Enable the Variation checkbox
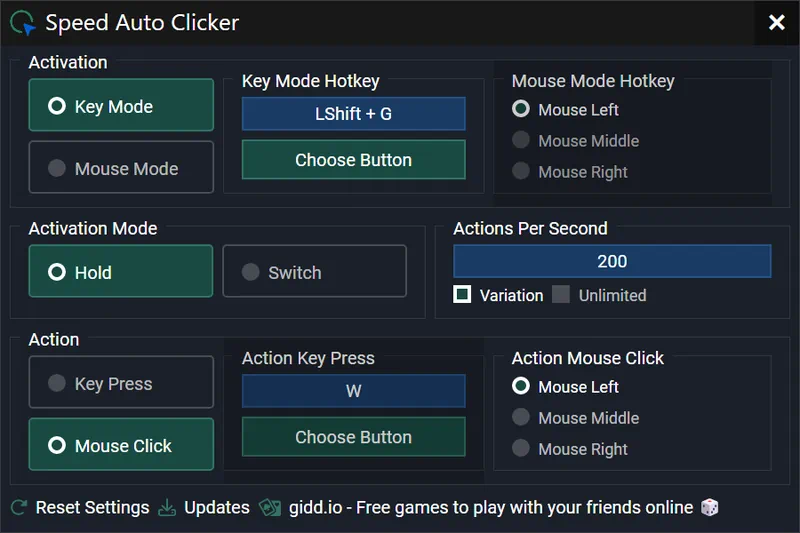 click(462, 295)
